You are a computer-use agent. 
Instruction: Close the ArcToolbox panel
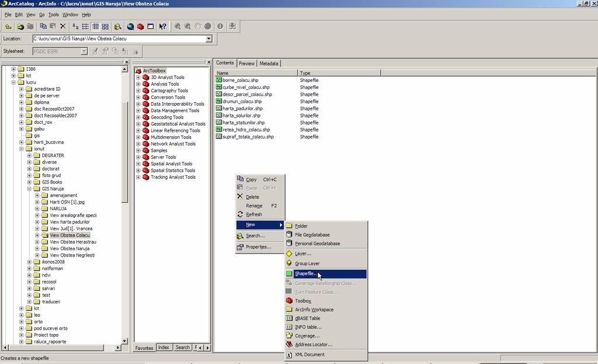(209, 62)
